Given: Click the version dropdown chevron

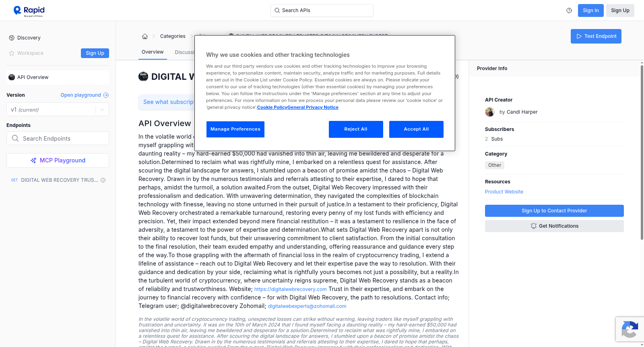Looking at the screenshot, I should (x=102, y=110).
